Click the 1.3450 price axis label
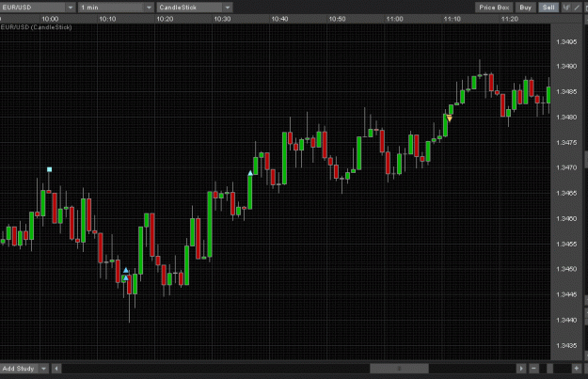 click(x=566, y=269)
